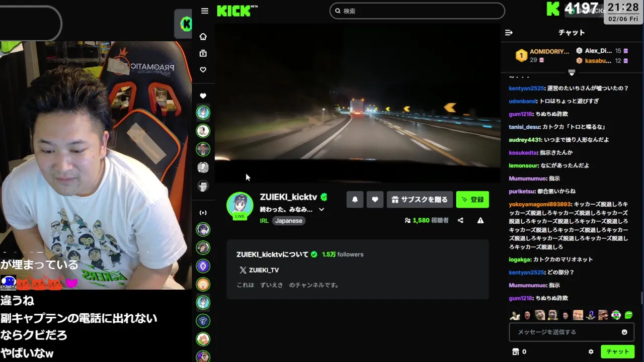
Task: Expand stream title with chevron
Action: pos(321,210)
